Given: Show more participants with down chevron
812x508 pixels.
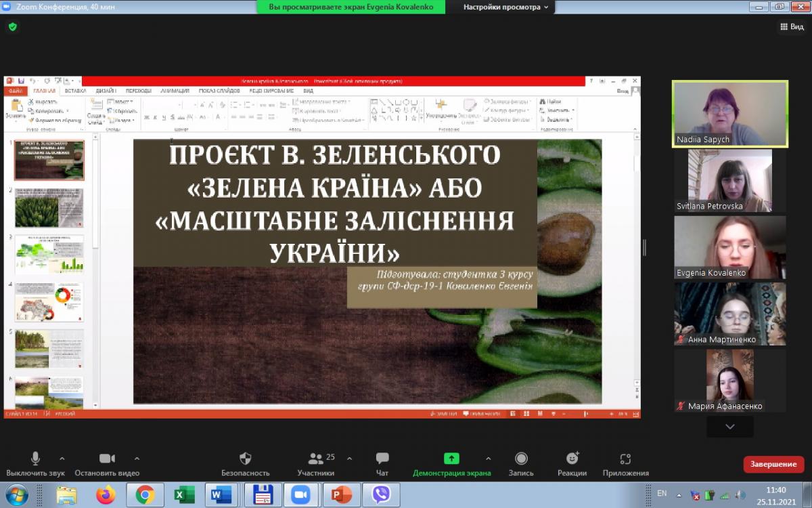Looking at the screenshot, I should pos(729,427).
